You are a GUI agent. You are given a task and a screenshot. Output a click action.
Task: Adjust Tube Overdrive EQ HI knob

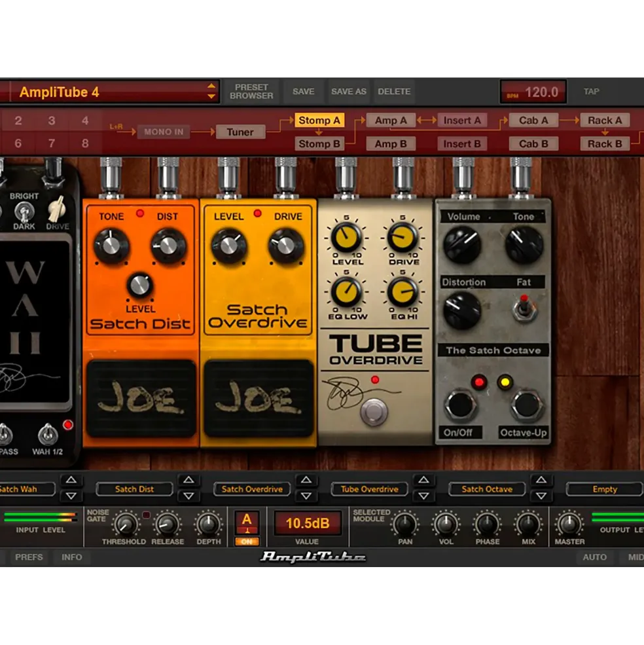[403, 291]
